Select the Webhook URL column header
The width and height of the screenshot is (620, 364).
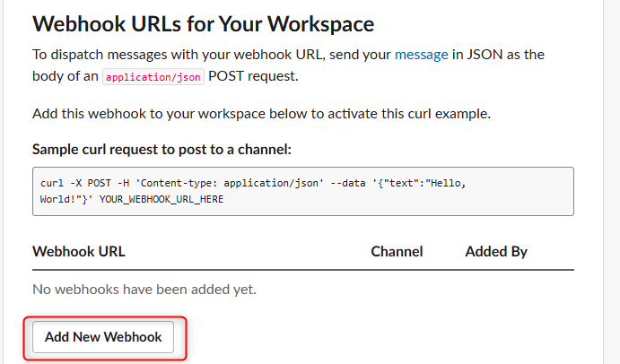pyautogui.click(x=79, y=251)
